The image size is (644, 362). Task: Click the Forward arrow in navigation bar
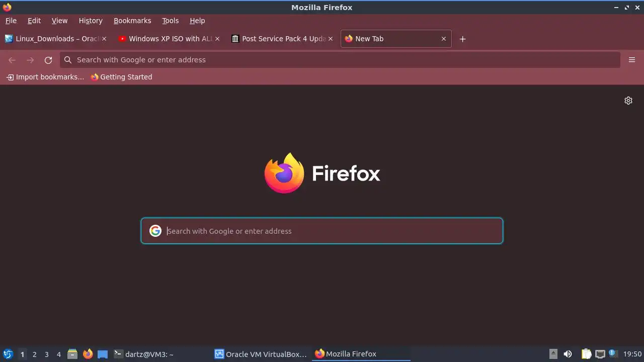point(30,60)
